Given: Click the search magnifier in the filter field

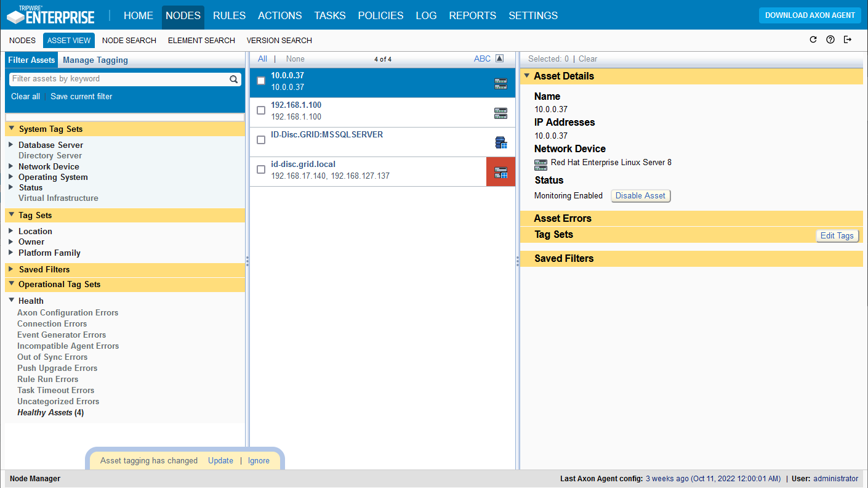Looking at the screenshot, I should pos(233,79).
